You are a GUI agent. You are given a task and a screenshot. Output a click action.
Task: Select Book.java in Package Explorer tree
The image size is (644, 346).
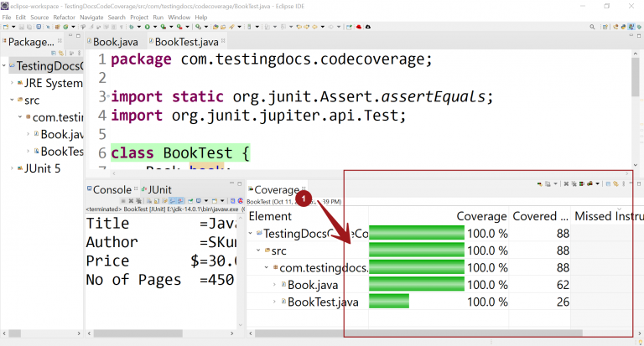coord(61,134)
